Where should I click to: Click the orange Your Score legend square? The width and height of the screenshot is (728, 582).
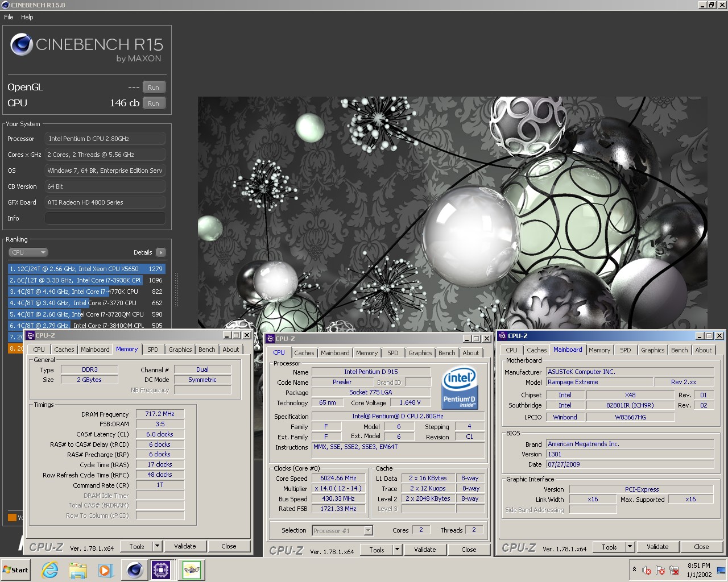pyautogui.click(x=12, y=517)
